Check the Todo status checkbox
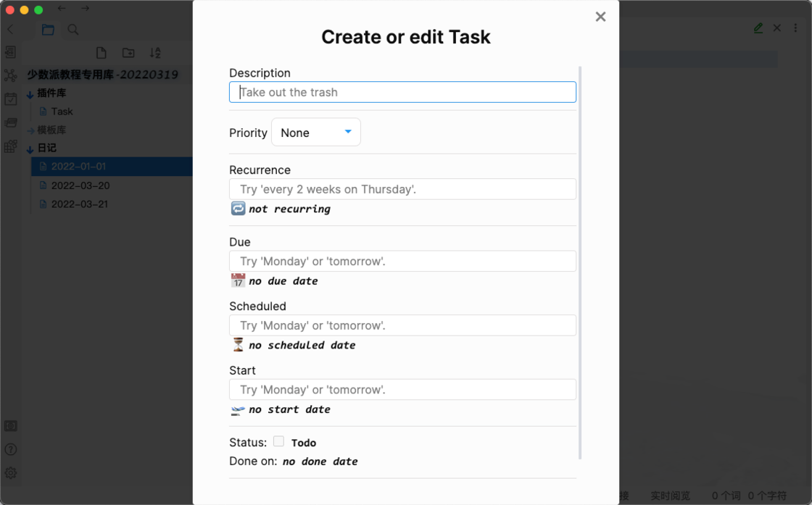 coord(278,441)
